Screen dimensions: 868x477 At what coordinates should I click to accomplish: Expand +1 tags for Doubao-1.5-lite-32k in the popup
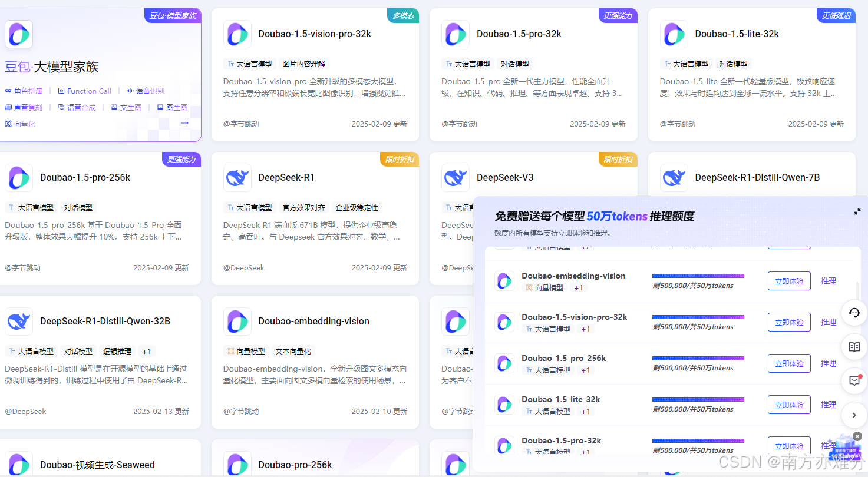pyautogui.click(x=586, y=412)
